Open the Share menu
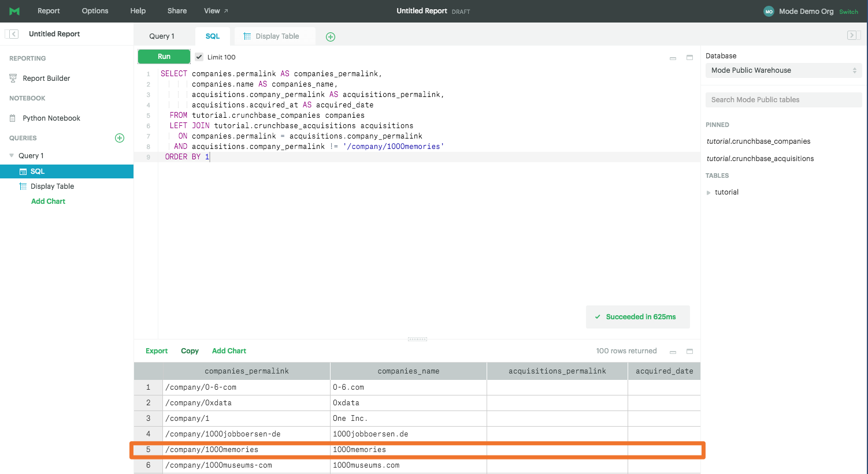868x474 pixels. click(x=177, y=11)
